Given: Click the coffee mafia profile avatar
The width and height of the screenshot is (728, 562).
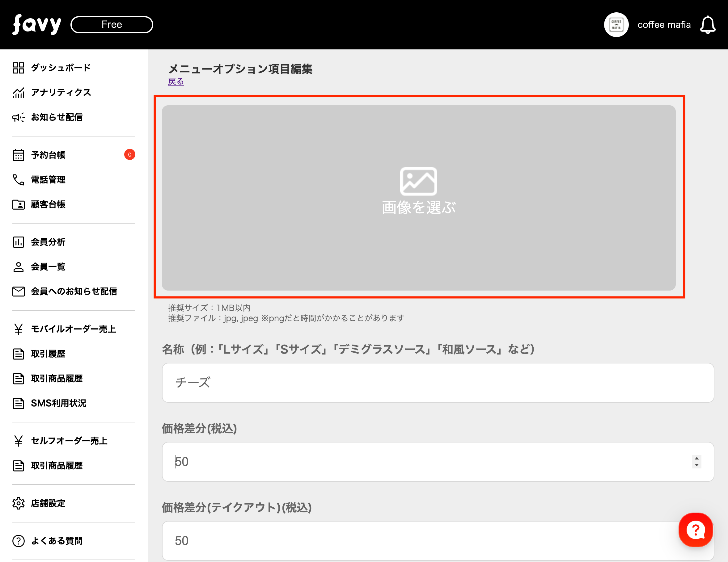Looking at the screenshot, I should click(x=616, y=25).
